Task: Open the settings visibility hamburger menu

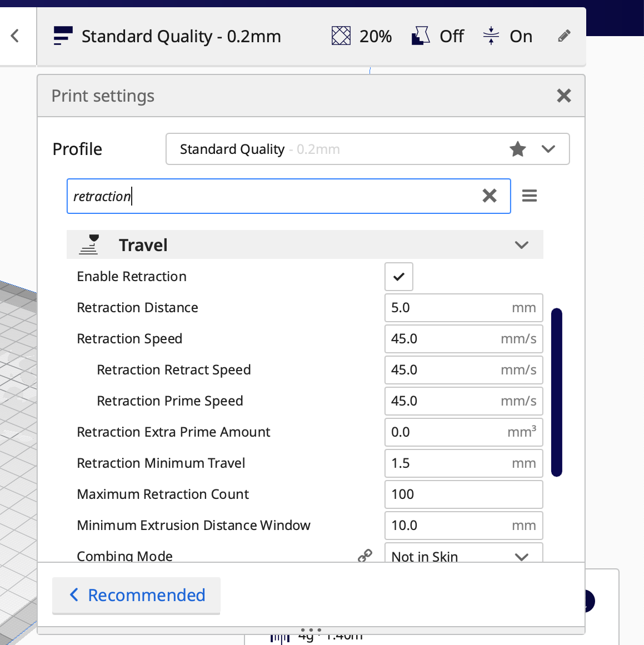Action: pyautogui.click(x=529, y=196)
